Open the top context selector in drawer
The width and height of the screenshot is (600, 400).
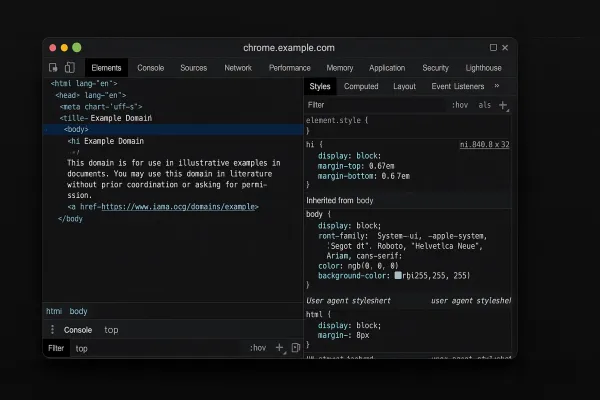(111, 330)
